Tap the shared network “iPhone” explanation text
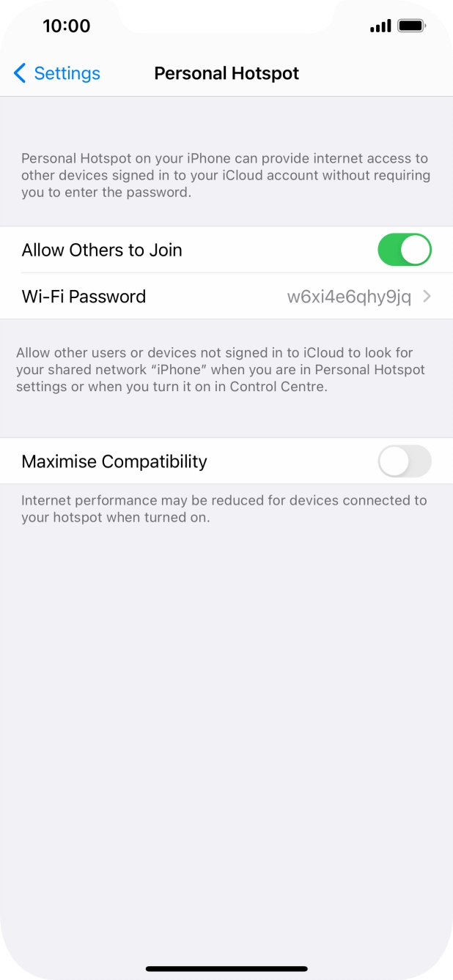 click(221, 369)
